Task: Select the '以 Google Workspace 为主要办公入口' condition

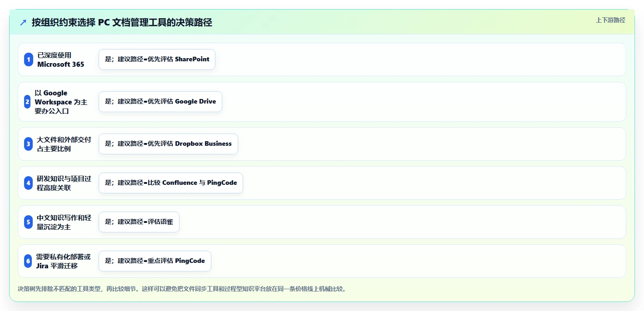Action: 61,102
